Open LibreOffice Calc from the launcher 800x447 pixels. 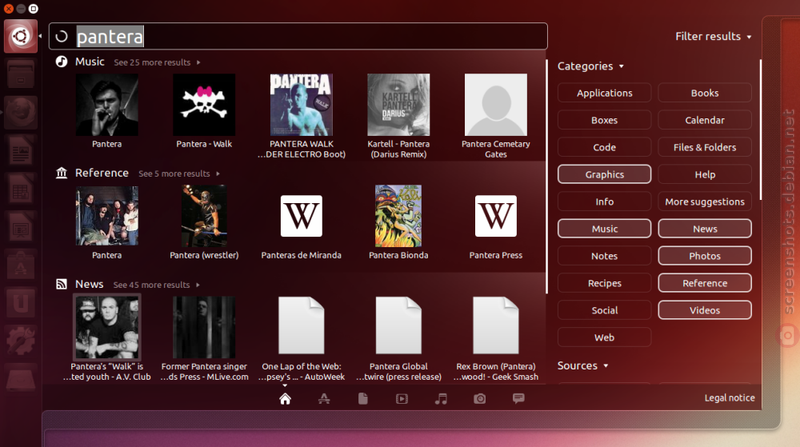tap(20, 189)
